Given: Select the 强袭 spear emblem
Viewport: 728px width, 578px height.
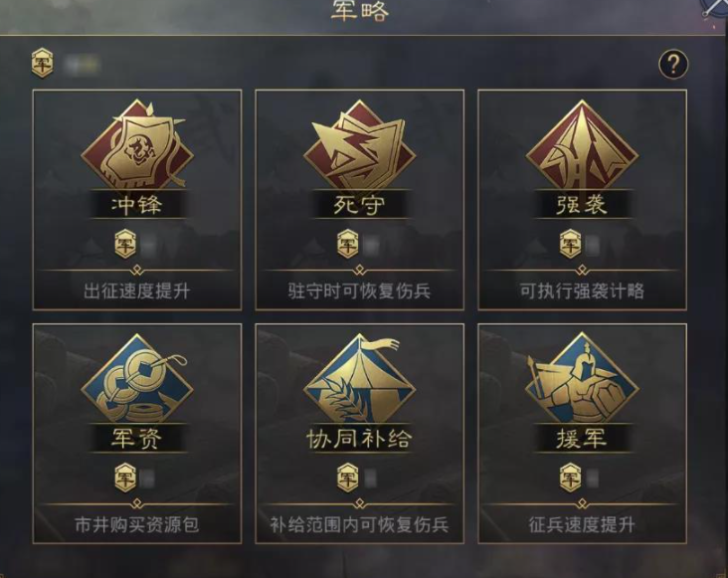Looking at the screenshot, I should [x=582, y=145].
